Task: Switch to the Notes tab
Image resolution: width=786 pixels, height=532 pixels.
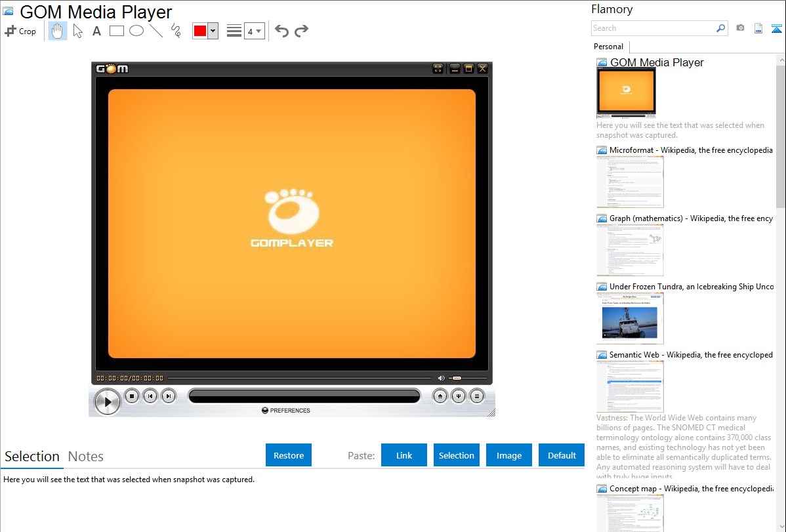Action: tap(86, 457)
